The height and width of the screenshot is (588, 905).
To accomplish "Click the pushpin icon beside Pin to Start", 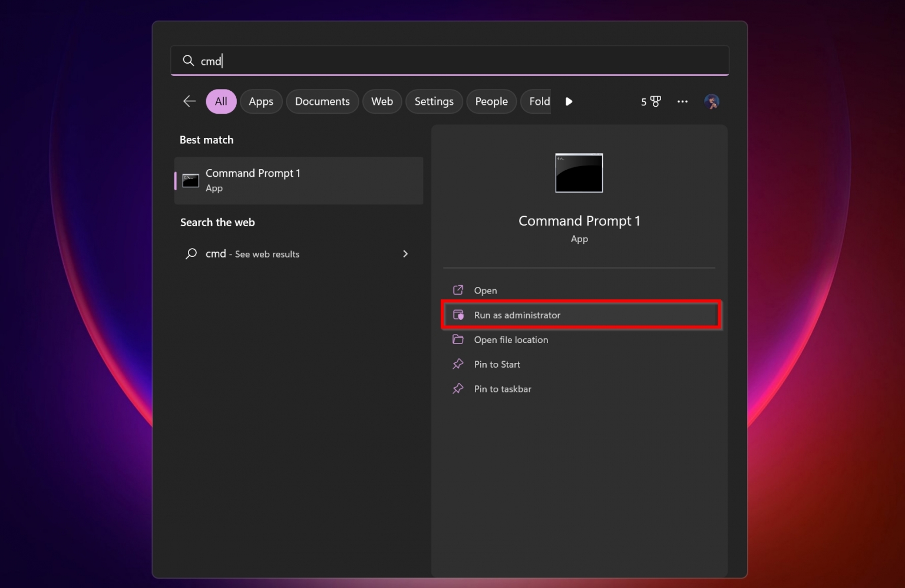I will 459,364.
